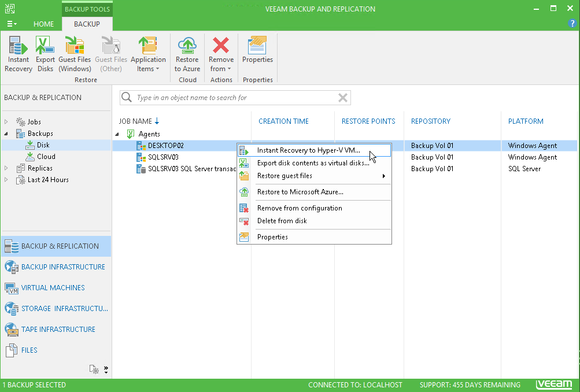This screenshot has width=580, height=392.
Task: Click the application logo icon top-left
Action: 10,9
